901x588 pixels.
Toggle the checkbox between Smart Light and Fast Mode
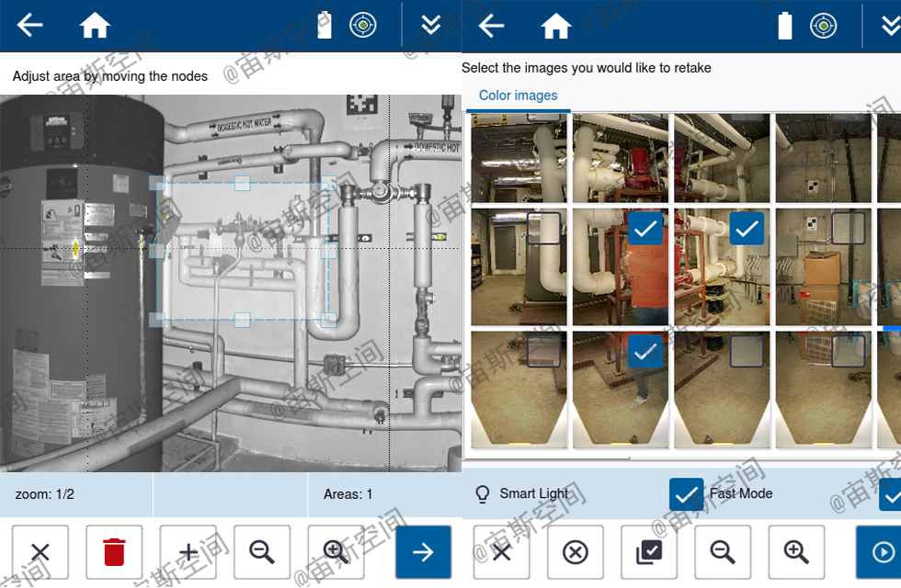click(686, 494)
